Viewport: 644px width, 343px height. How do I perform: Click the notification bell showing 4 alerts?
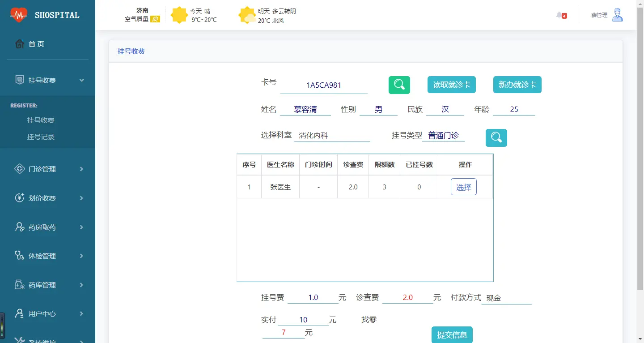[x=559, y=15]
